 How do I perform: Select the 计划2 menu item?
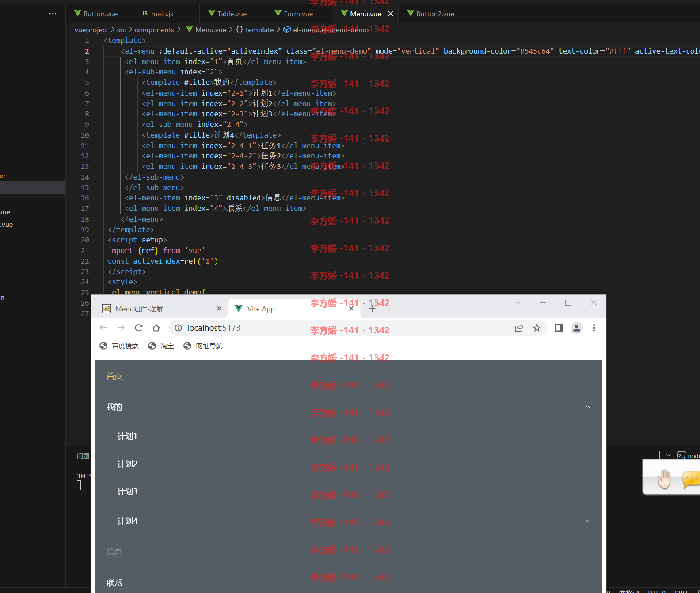(x=349, y=464)
